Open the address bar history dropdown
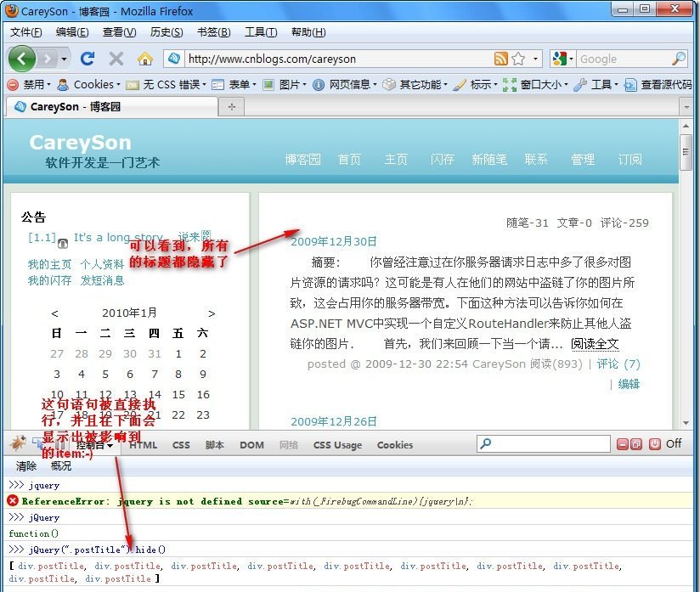Screen dimensions: 700x592 coord(535,59)
